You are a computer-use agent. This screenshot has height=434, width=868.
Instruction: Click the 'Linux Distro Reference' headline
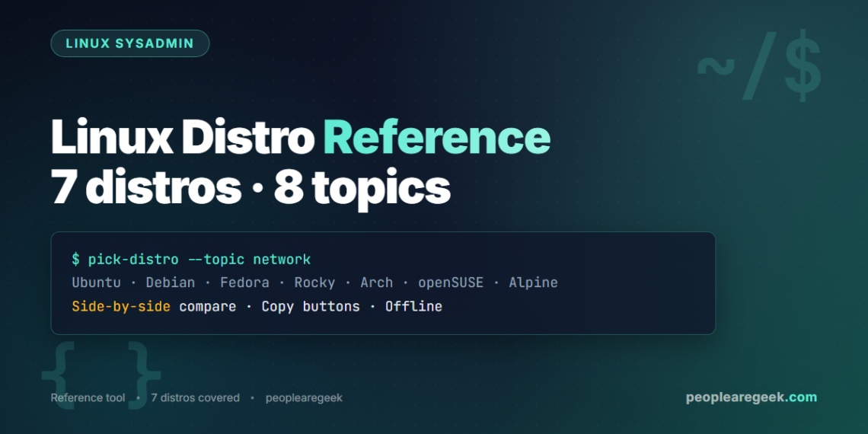point(301,137)
